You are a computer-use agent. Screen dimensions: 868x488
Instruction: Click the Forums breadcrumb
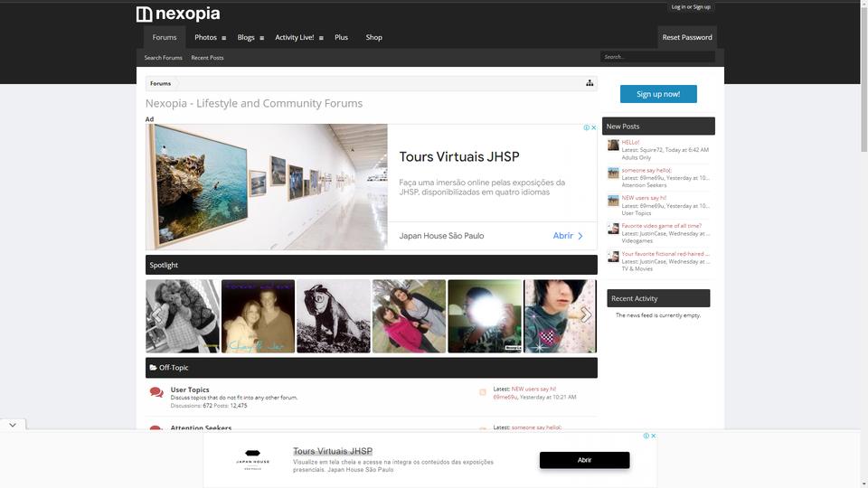coord(161,83)
